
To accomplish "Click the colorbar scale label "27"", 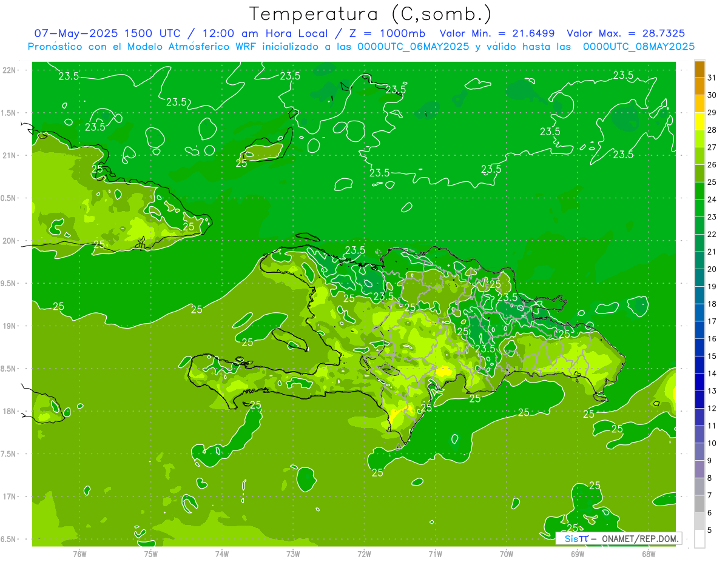I will click(x=712, y=147).
